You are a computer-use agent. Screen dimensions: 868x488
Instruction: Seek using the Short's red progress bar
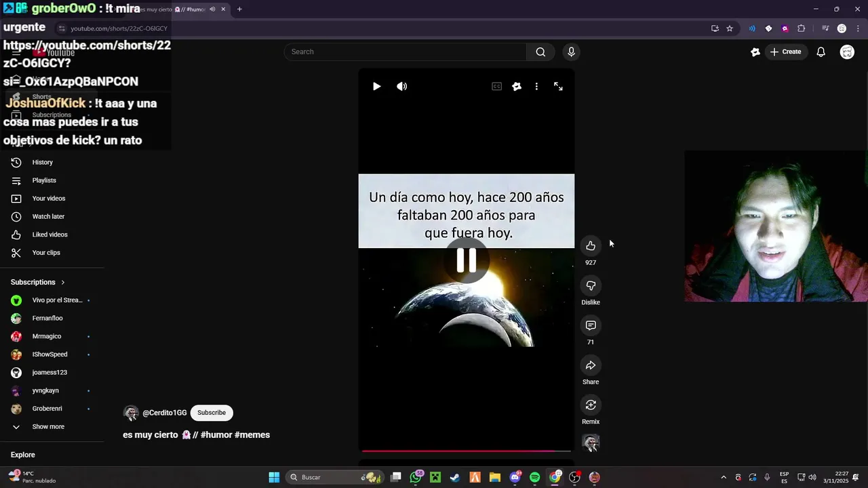(x=467, y=450)
